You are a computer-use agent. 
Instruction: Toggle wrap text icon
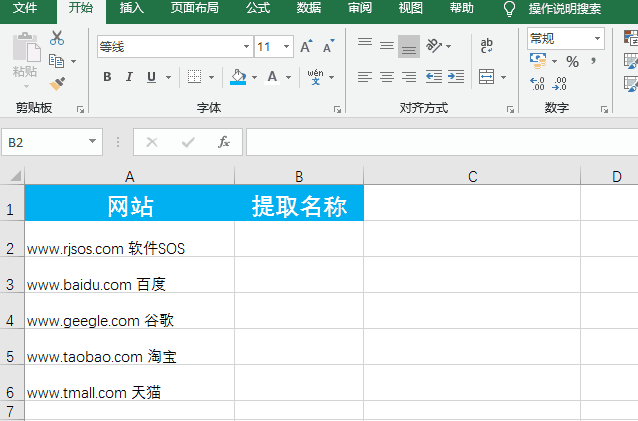486,46
